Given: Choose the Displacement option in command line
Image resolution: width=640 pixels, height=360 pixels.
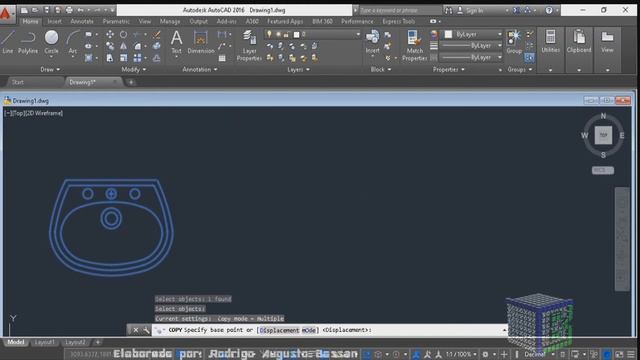Looking at the screenshot, I should [x=280, y=330].
